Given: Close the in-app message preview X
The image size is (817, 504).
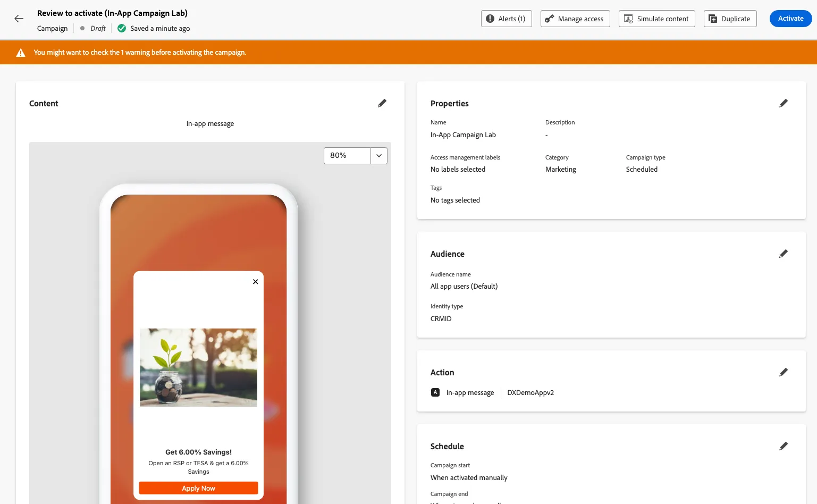Looking at the screenshot, I should coord(256,282).
